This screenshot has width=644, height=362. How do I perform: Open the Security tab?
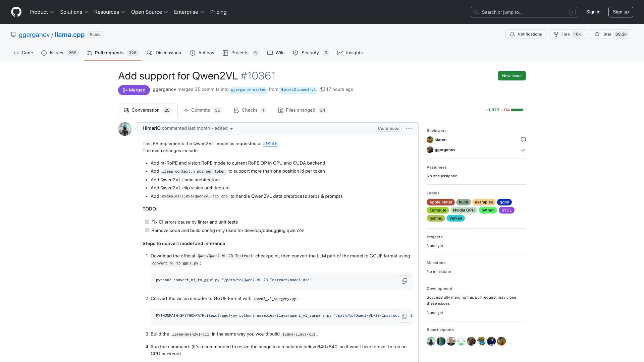[x=311, y=53]
